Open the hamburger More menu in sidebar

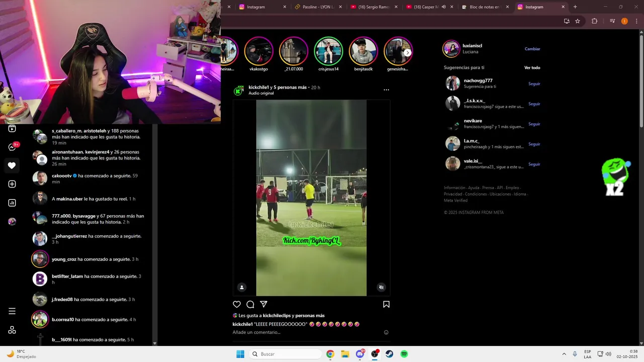(12, 311)
